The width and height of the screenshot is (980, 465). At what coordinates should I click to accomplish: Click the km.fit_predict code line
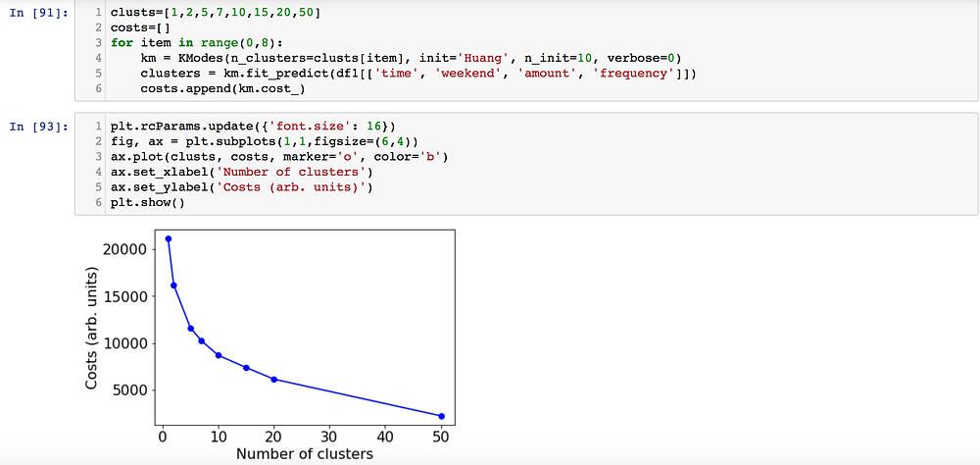pyautogui.click(x=418, y=74)
